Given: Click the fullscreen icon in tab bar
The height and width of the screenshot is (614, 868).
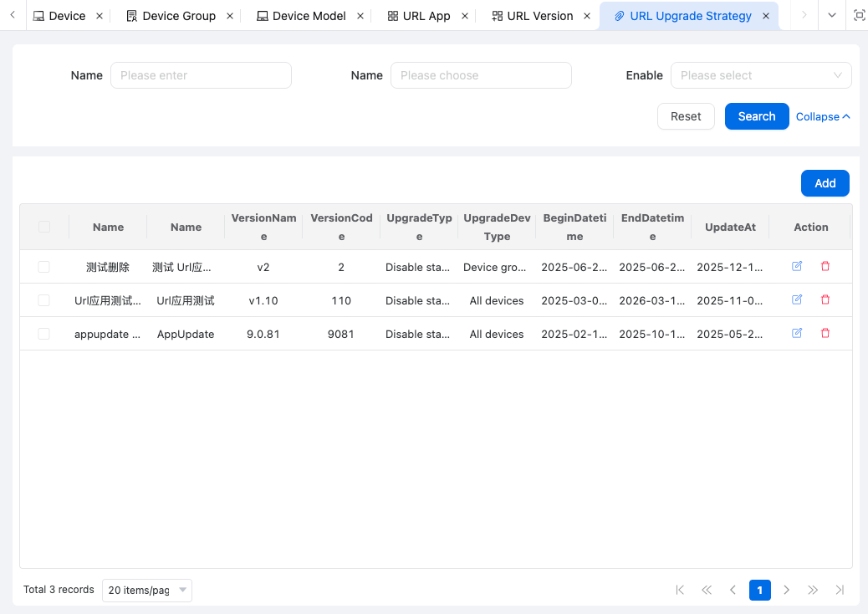Looking at the screenshot, I should click(x=859, y=15).
